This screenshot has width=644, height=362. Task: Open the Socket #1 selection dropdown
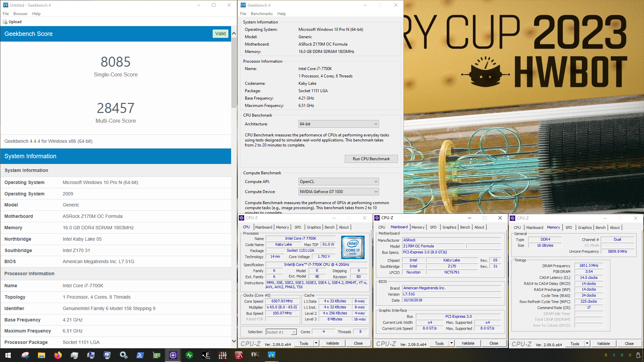(281, 332)
